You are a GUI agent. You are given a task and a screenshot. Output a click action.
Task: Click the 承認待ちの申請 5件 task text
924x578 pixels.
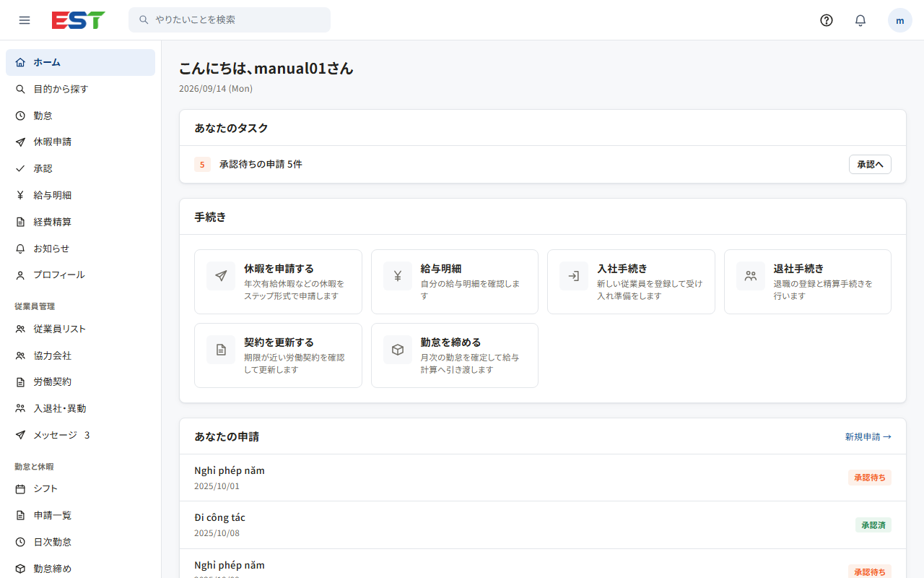(261, 165)
